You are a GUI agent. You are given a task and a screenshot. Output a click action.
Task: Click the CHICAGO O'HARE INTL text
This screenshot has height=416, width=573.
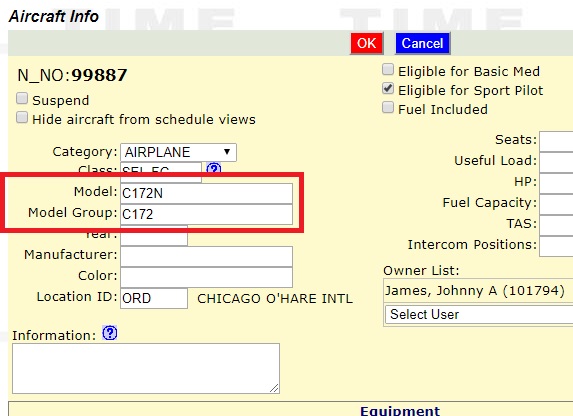click(x=275, y=299)
